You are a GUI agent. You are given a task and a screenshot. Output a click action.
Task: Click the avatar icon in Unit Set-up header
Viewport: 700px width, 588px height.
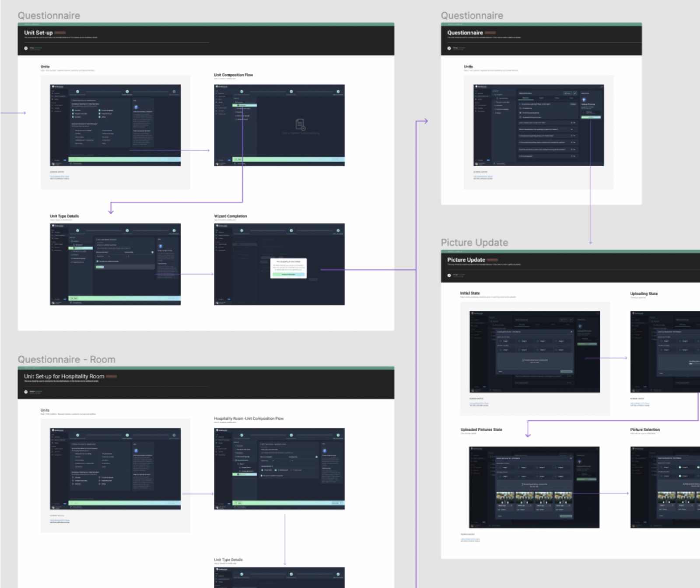(26, 49)
